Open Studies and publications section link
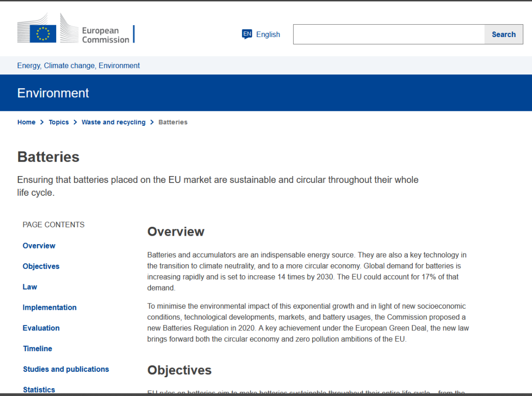 [66, 369]
